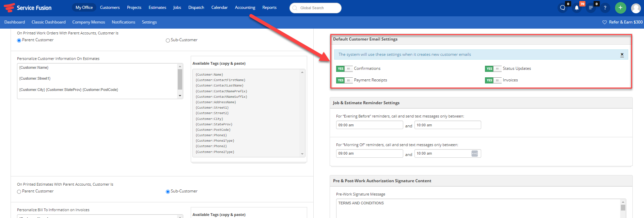This screenshot has height=218, width=644.
Task: Click up arrow of Available Tags list scrollbar
Action: click(302, 72)
